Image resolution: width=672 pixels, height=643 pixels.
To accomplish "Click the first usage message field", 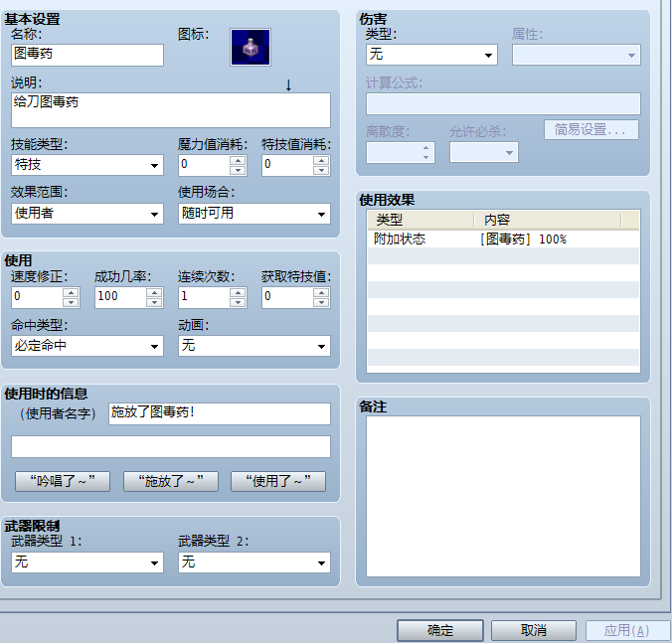I will tap(220, 413).
